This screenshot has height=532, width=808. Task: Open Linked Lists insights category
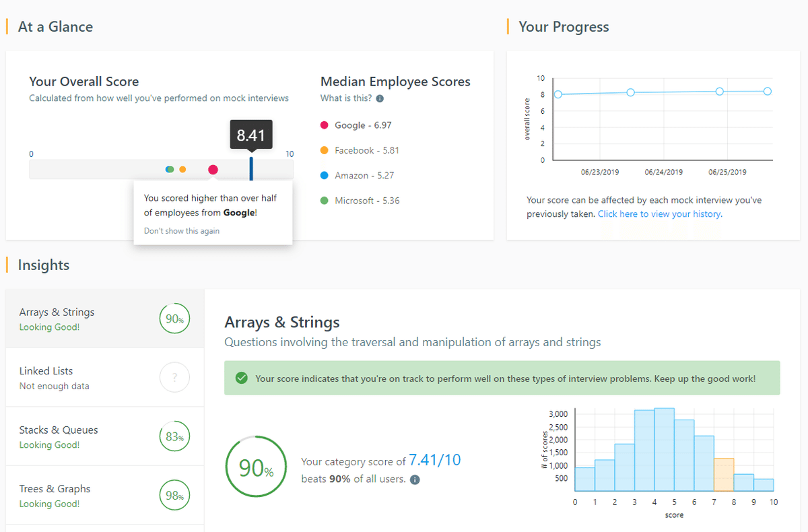[46, 371]
